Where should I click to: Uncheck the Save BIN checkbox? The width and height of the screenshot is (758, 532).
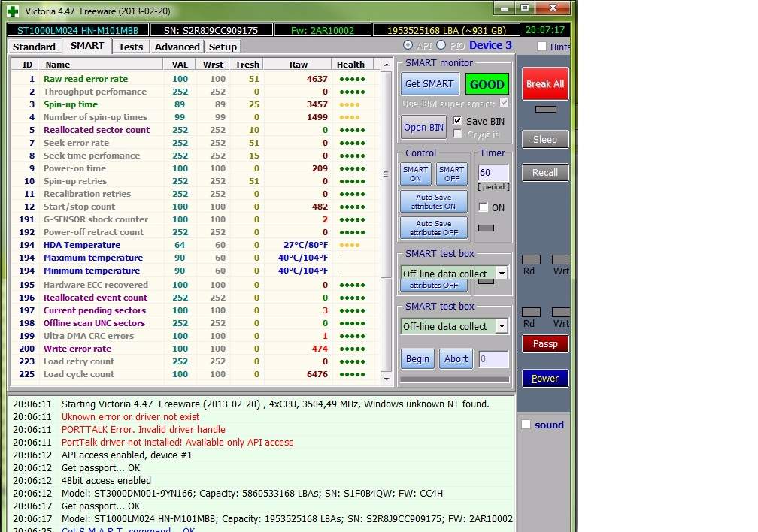(x=458, y=121)
